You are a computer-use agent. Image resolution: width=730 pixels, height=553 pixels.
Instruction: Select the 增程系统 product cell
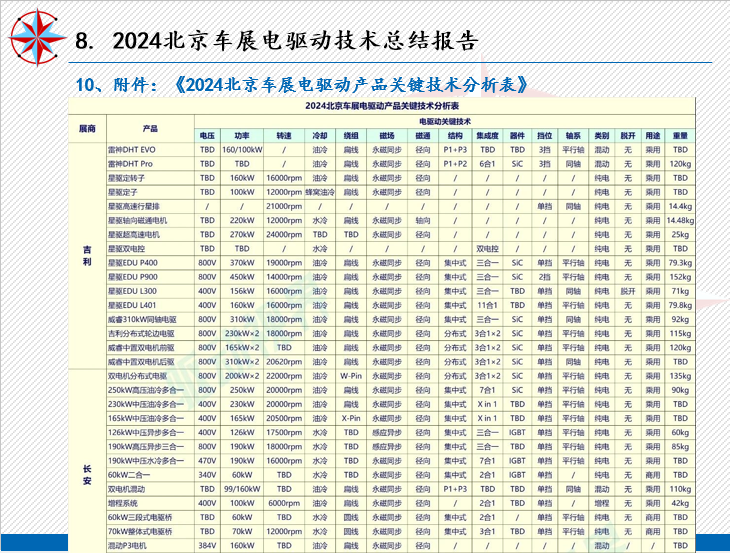[x=124, y=503]
